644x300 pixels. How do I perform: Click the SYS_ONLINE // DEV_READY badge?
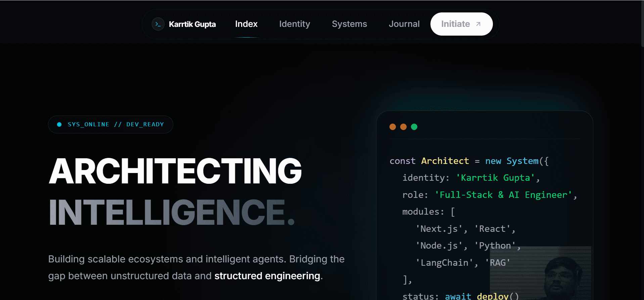[110, 125]
